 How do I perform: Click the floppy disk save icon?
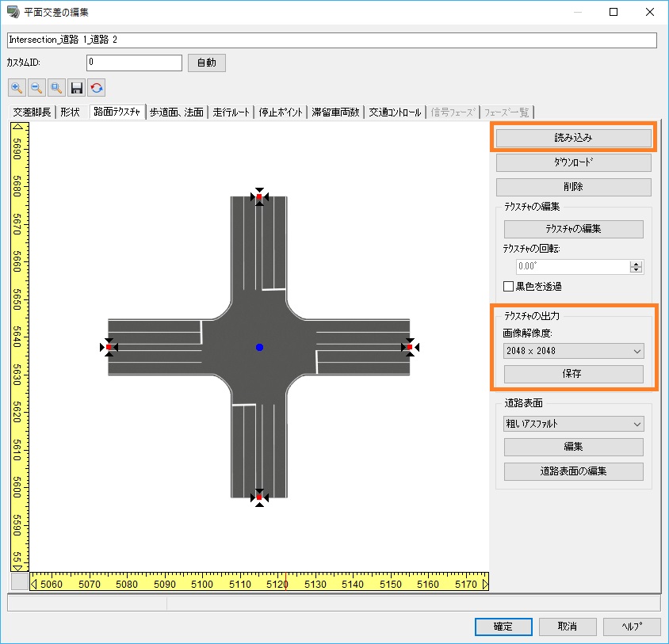(77, 88)
